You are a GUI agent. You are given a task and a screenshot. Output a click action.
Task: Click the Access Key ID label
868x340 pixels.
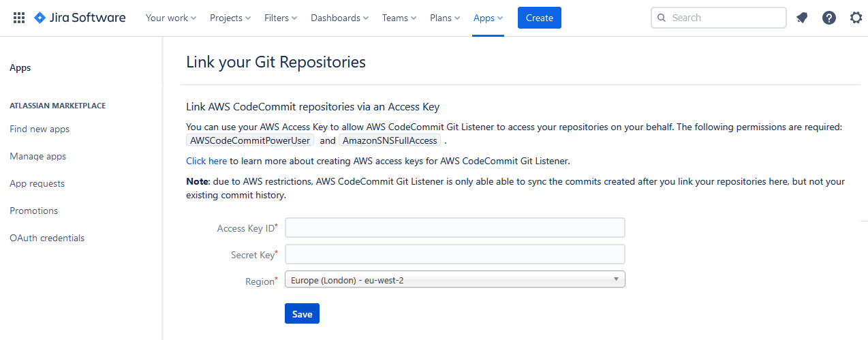(x=247, y=228)
